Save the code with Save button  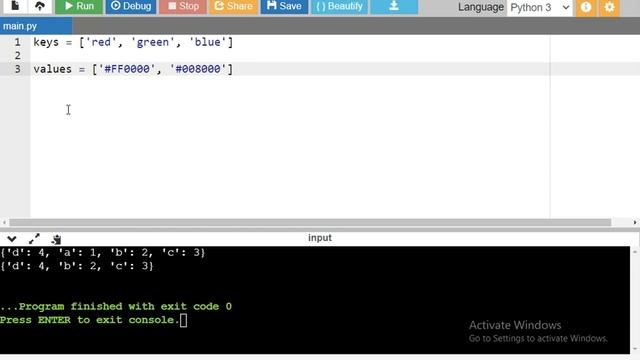click(x=284, y=6)
